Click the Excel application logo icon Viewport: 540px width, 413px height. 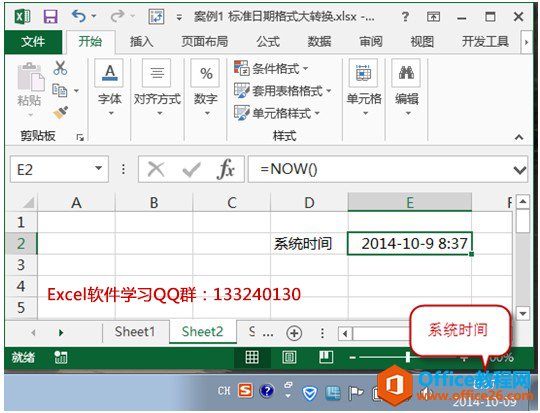point(23,16)
